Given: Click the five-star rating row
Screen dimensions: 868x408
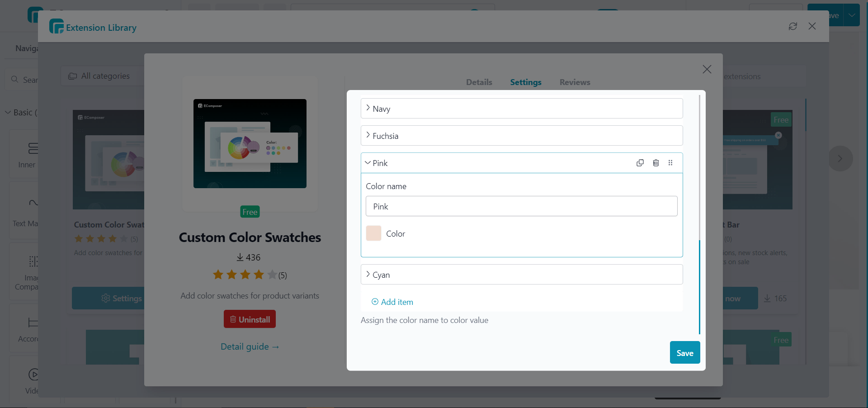Looking at the screenshot, I should coord(250,275).
